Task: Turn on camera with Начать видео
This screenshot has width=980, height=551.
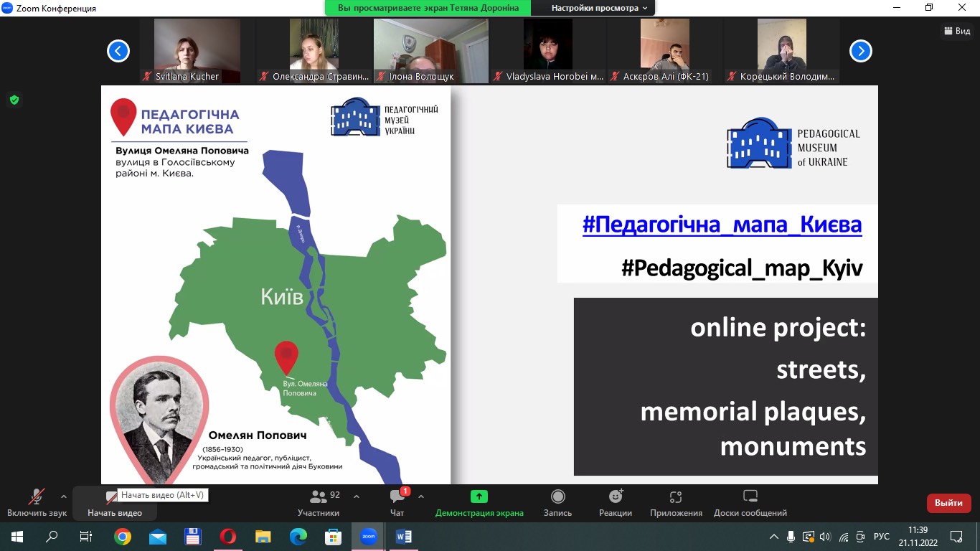Action: click(114, 504)
